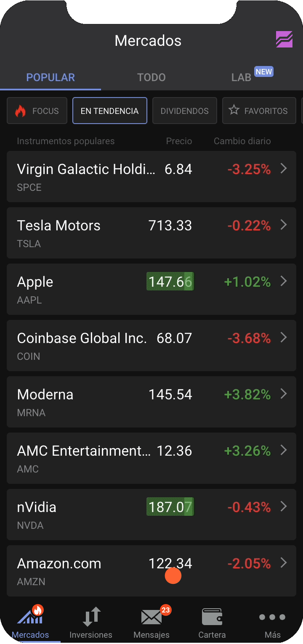
Task: Tap the purple Libertex logo icon
Action: click(284, 40)
